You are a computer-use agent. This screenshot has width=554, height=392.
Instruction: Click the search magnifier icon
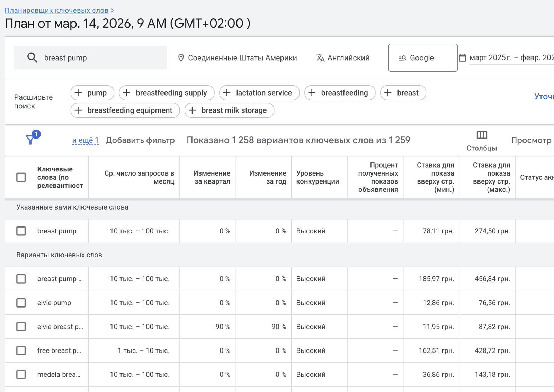point(32,57)
